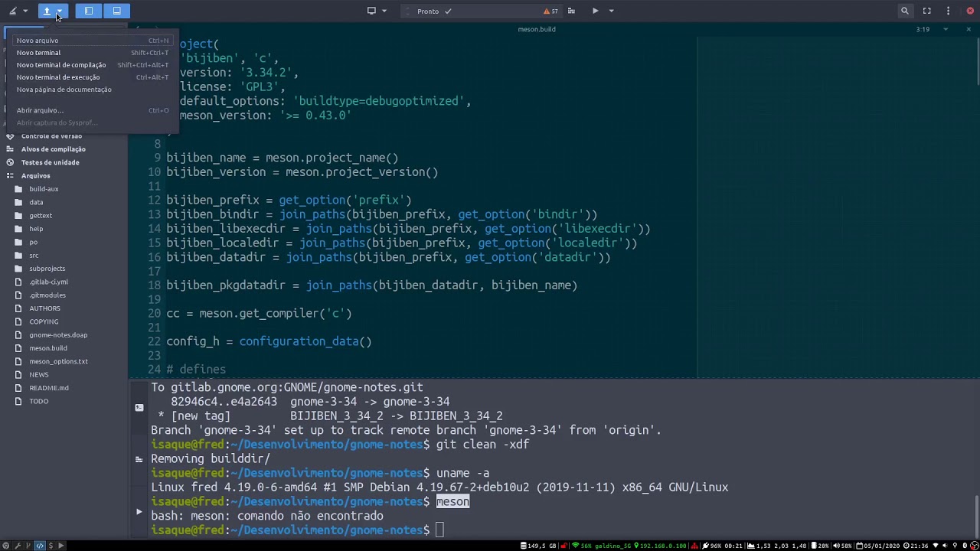980x551 pixels.
Task: Open README.md file
Action: 49,388
